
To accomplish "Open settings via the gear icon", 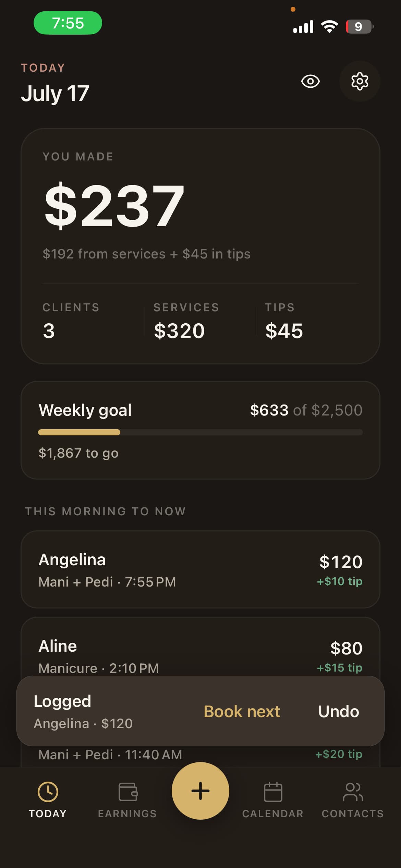I will point(360,81).
